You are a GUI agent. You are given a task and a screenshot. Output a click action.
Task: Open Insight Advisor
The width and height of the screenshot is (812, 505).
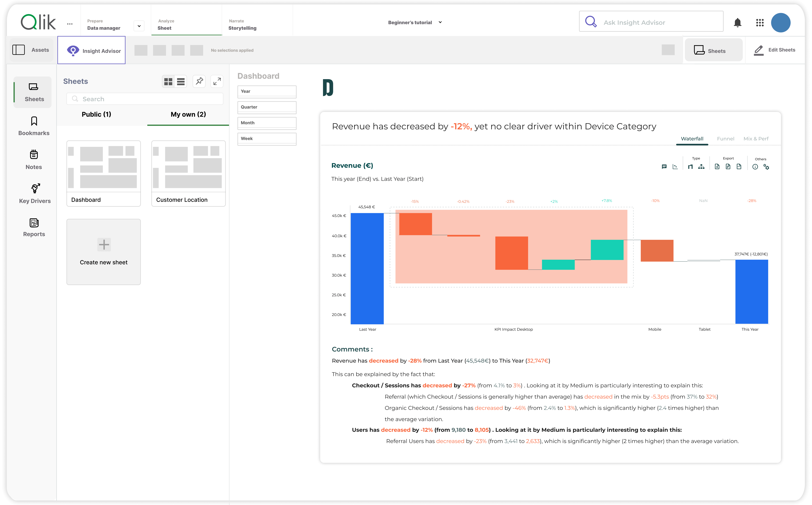tap(92, 50)
